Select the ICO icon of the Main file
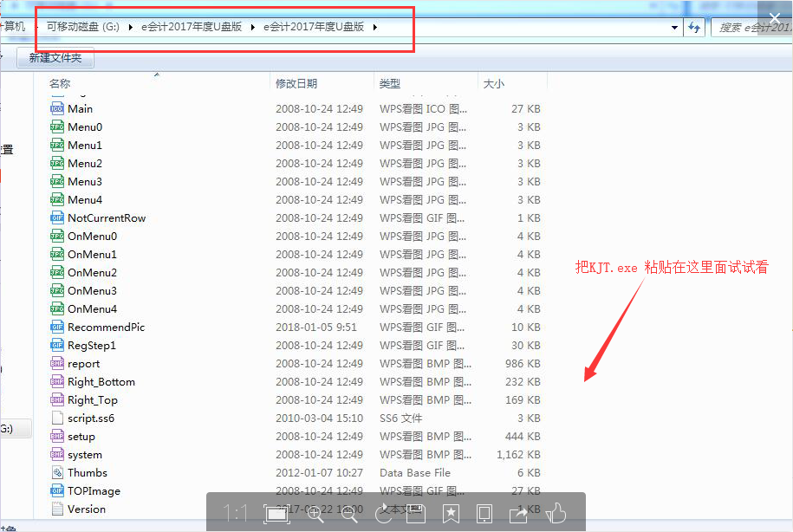Image resolution: width=793 pixels, height=532 pixels. 56,108
